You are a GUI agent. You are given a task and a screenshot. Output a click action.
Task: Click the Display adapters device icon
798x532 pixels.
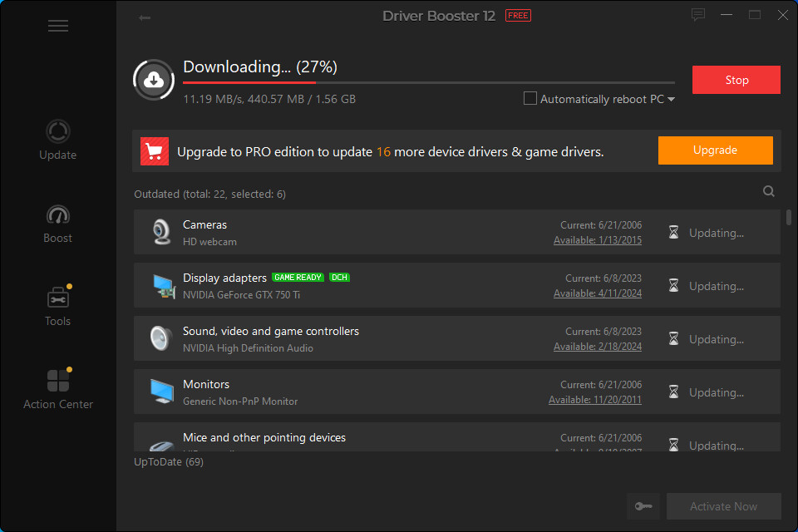[x=164, y=286]
